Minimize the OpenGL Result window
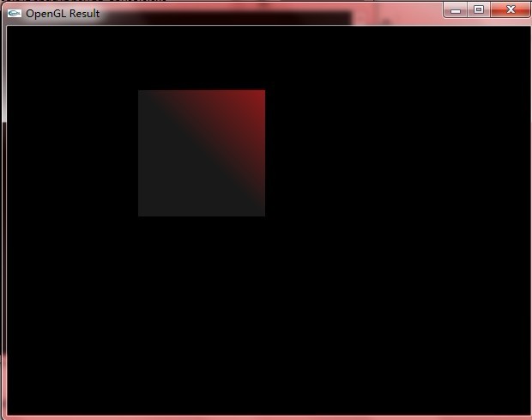The width and height of the screenshot is (532, 420). pos(456,9)
